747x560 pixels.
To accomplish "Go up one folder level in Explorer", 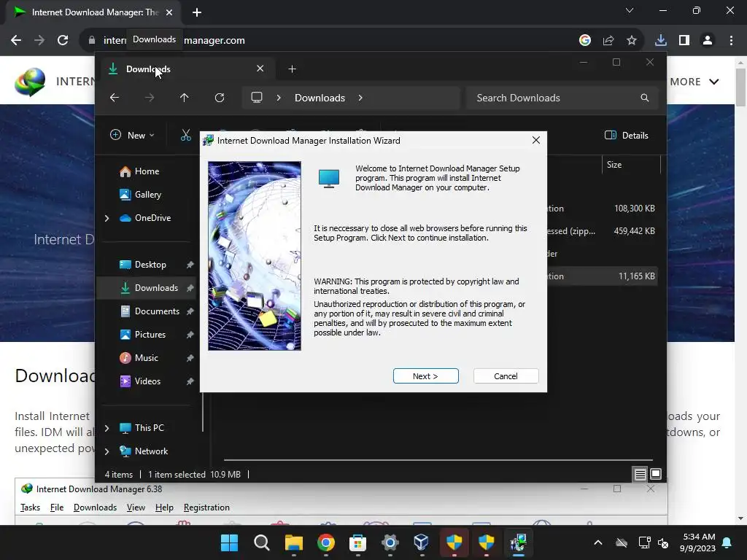I will [185, 98].
